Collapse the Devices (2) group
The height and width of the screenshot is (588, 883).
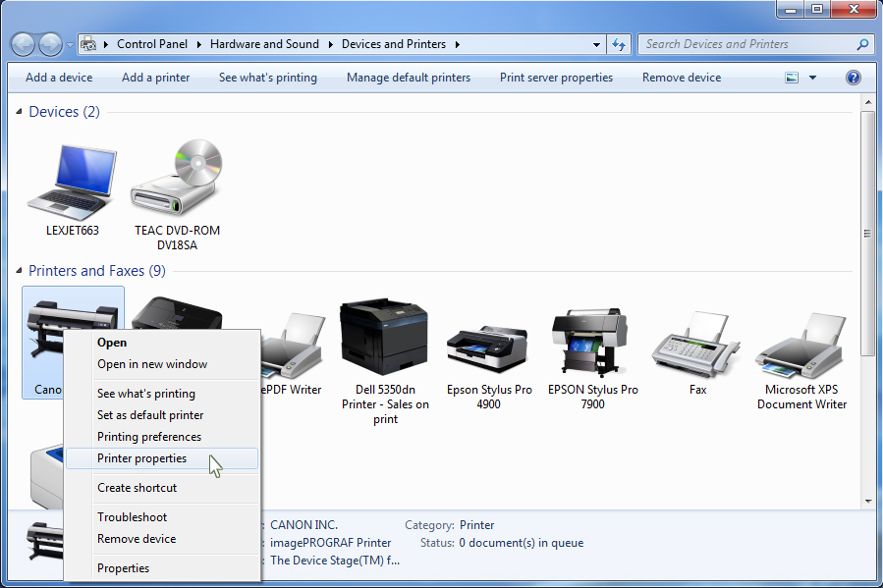pos(19,113)
